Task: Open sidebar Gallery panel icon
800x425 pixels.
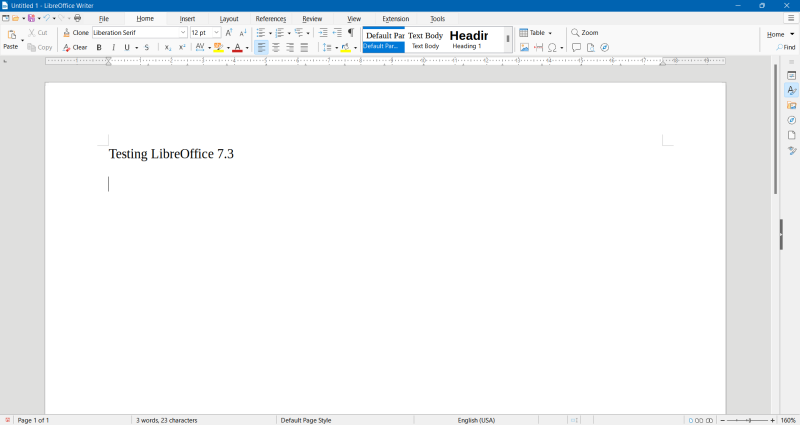Action: point(791,105)
